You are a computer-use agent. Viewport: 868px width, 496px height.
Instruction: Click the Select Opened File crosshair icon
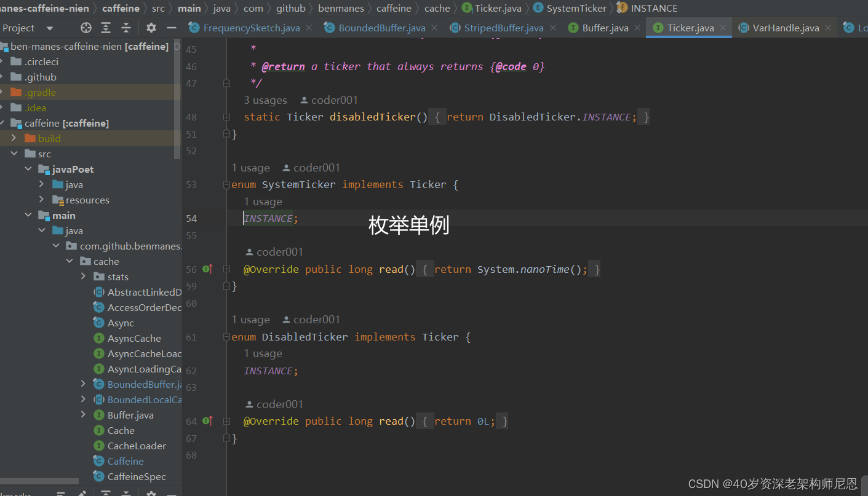tap(86, 28)
